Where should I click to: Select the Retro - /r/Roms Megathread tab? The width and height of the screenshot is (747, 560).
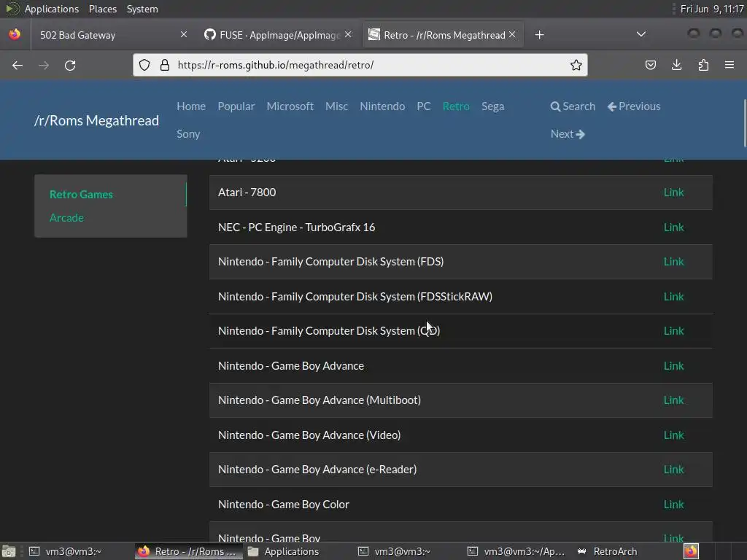point(443,35)
